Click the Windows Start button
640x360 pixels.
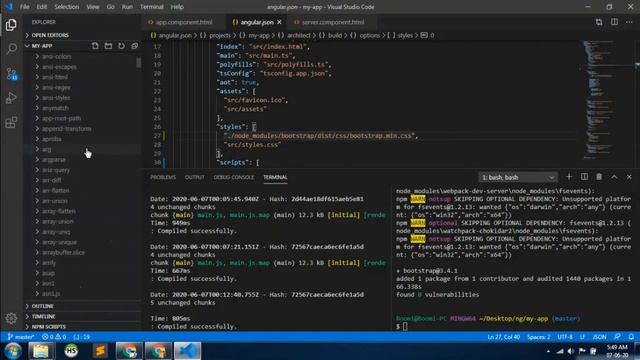tap(13, 351)
